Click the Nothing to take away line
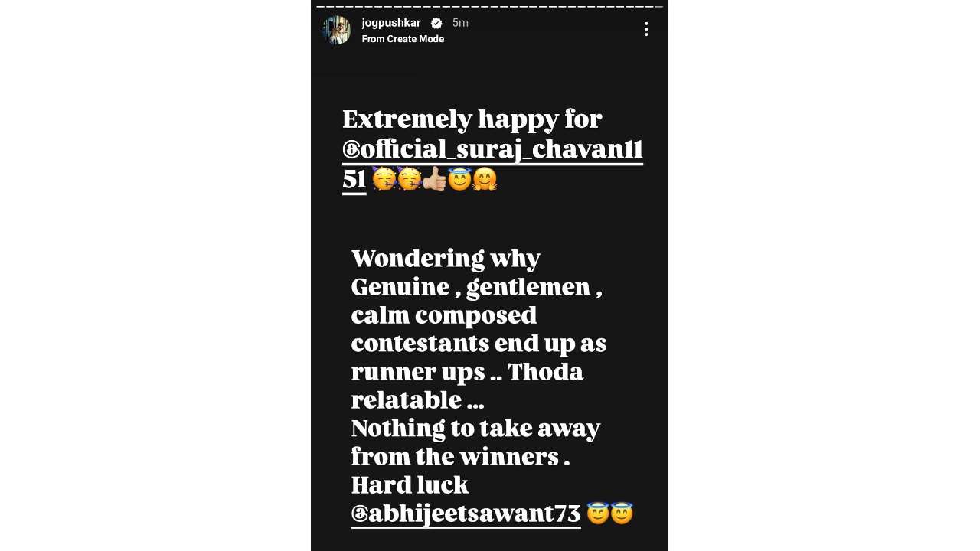Screen dimensions: 980x551 coord(475,429)
